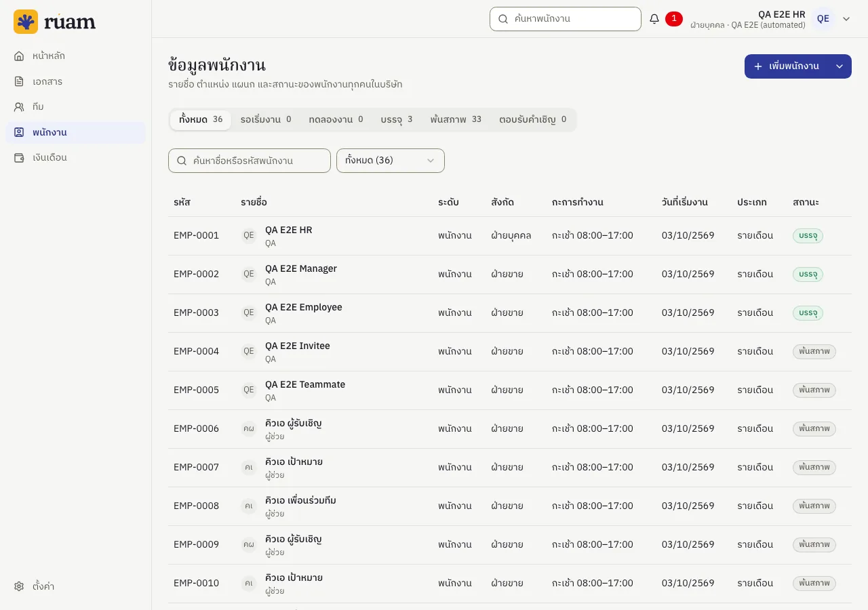Click the avatar in the EMP-0007 row
Viewport: 868px width, 610px height.
(249, 468)
